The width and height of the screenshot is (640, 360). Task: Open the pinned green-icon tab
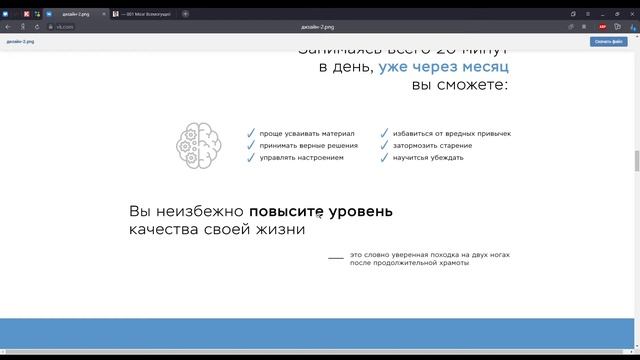coord(37,14)
